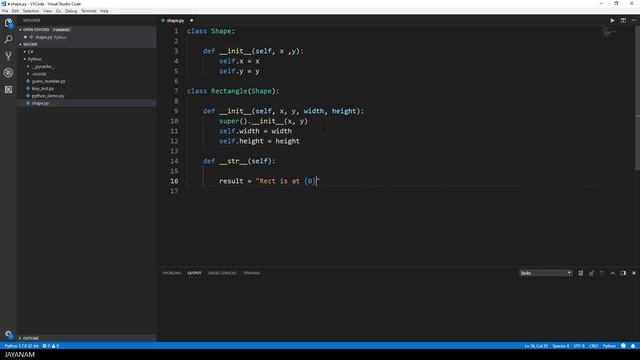The height and width of the screenshot is (360, 640).
Task: Click line number 7 in the gutter
Action: [x=176, y=91]
